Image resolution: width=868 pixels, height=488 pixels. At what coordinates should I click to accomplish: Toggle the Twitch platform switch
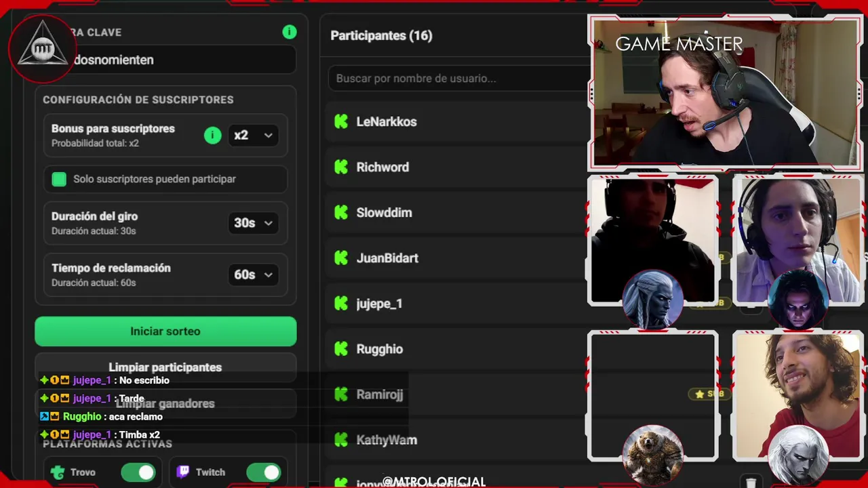tap(263, 472)
